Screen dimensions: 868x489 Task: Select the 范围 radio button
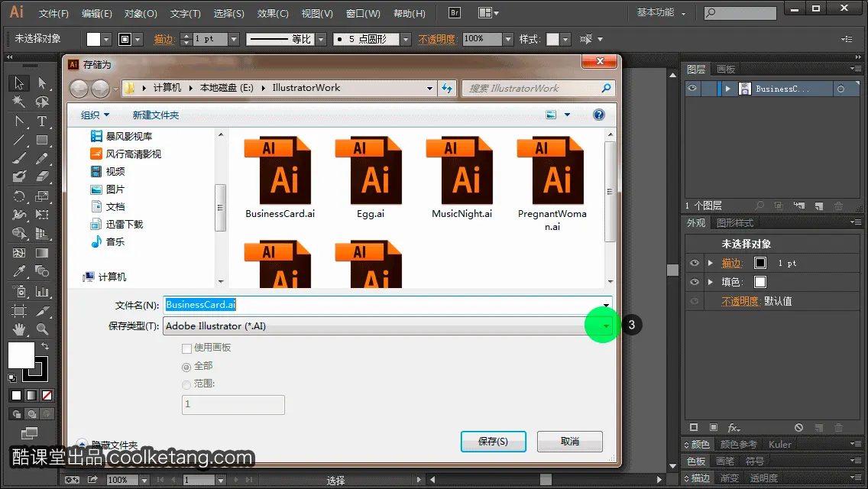(186, 384)
